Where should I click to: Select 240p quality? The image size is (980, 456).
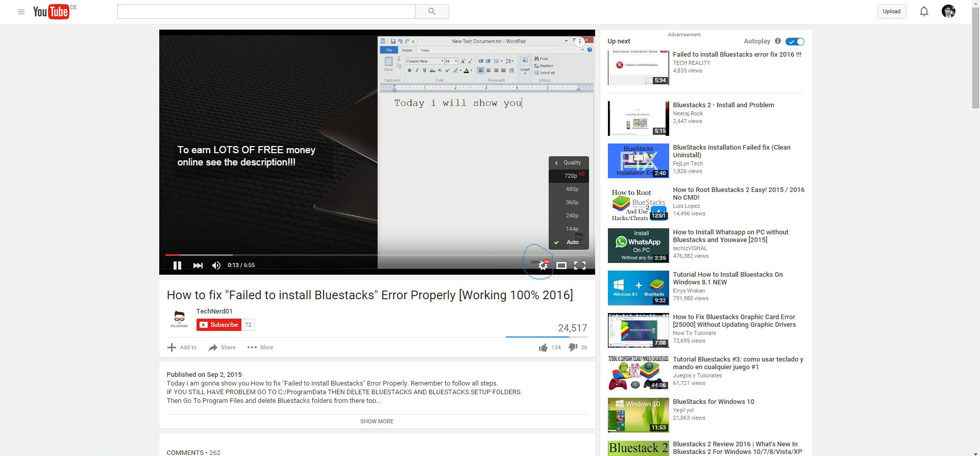click(569, 215)
